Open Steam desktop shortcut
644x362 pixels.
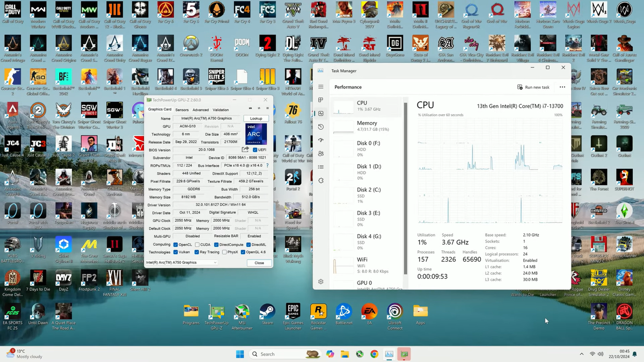point(267,314)
